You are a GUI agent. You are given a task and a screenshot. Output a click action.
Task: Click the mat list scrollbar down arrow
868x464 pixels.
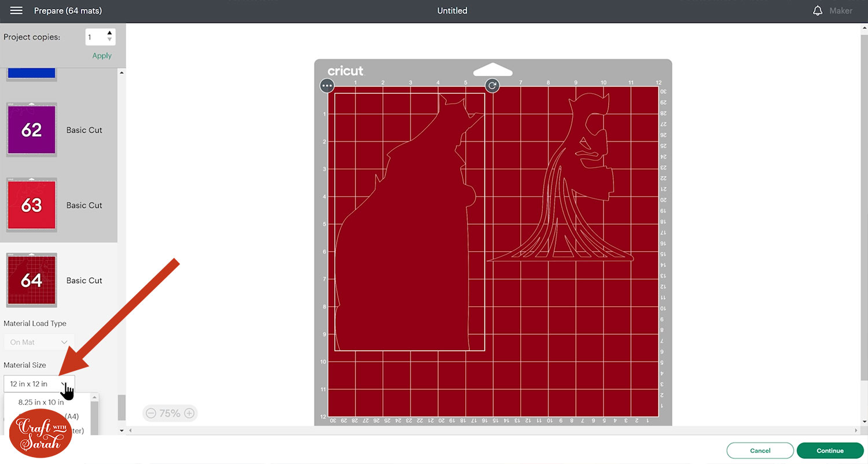pos(122,430)
